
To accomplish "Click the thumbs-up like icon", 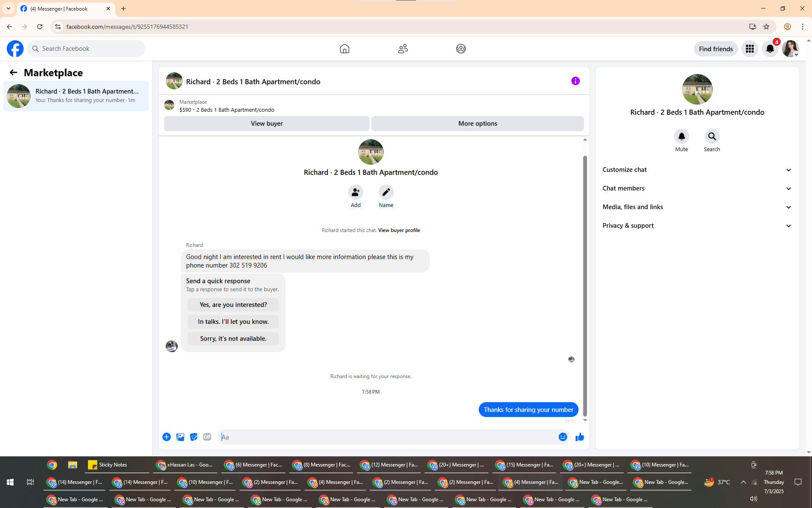I will [x=579, y=437].
